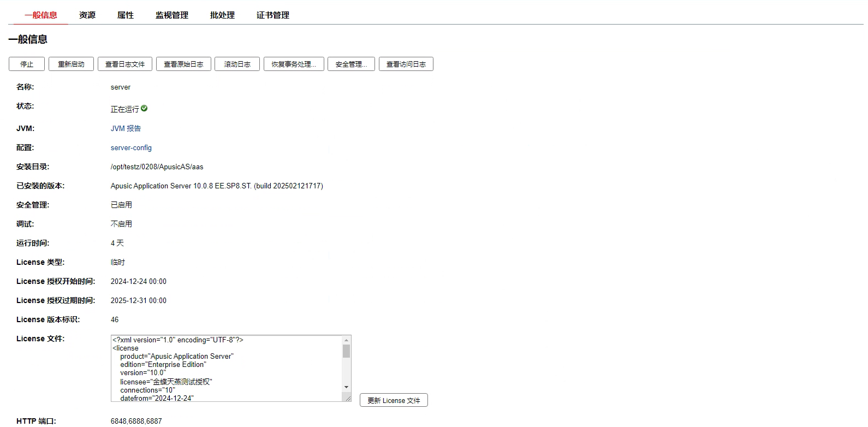Click scroll down arrow in License file box
This screenshot has width=868, height=427.
point(346,387)
